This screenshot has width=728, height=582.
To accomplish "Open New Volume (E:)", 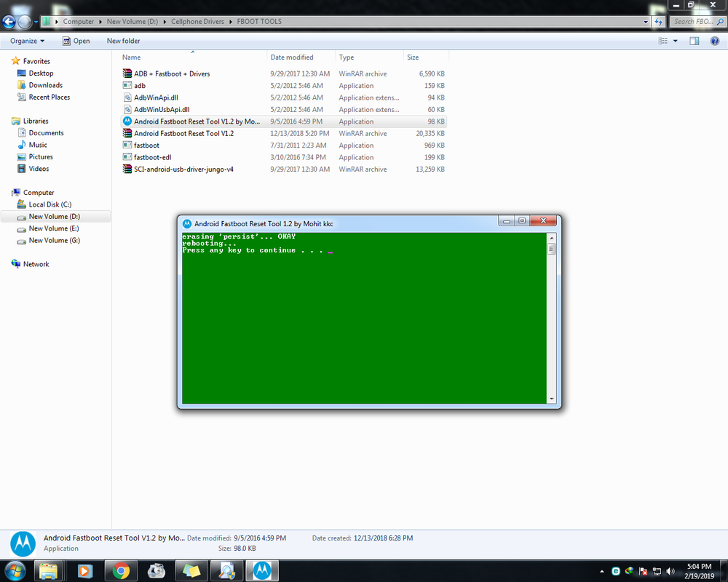I will [x=54, y=229].
